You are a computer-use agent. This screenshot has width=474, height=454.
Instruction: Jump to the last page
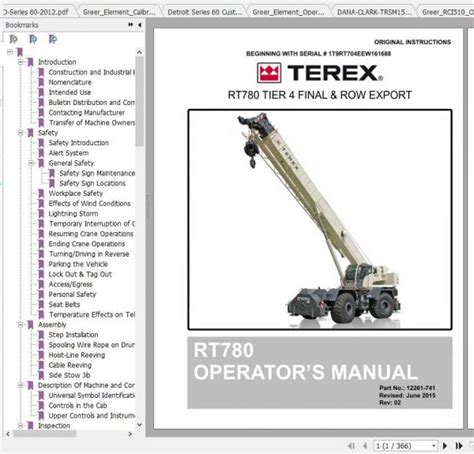click(x=459, y=446)
